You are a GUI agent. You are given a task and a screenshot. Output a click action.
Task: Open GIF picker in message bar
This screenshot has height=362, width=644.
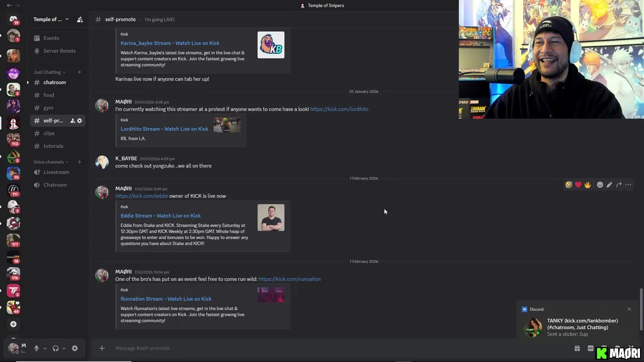591,348
